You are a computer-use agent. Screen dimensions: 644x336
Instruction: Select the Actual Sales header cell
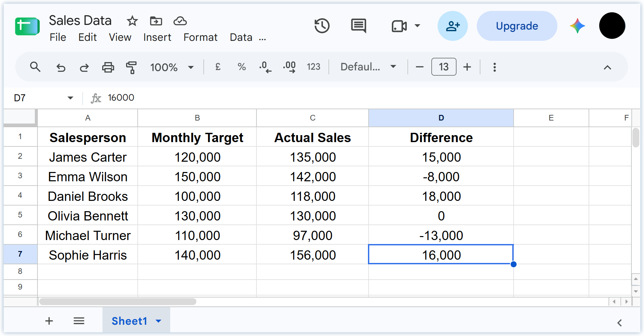click(313, 137)
